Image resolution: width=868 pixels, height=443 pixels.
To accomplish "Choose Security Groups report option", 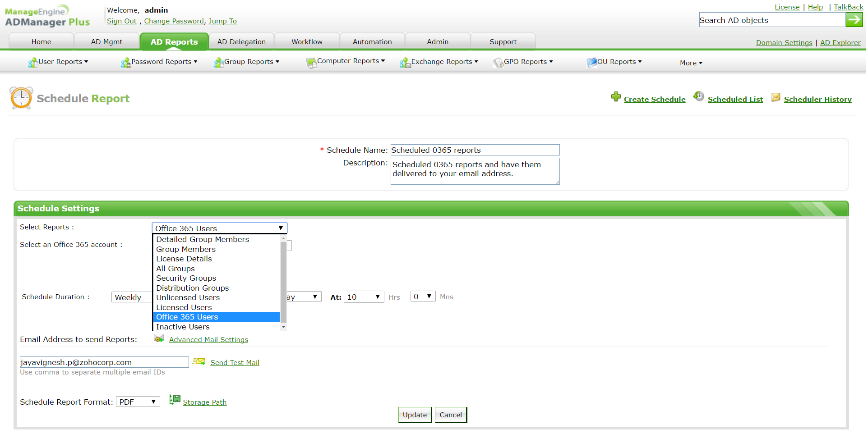I will pyautogui.click(x=217, y=278).
